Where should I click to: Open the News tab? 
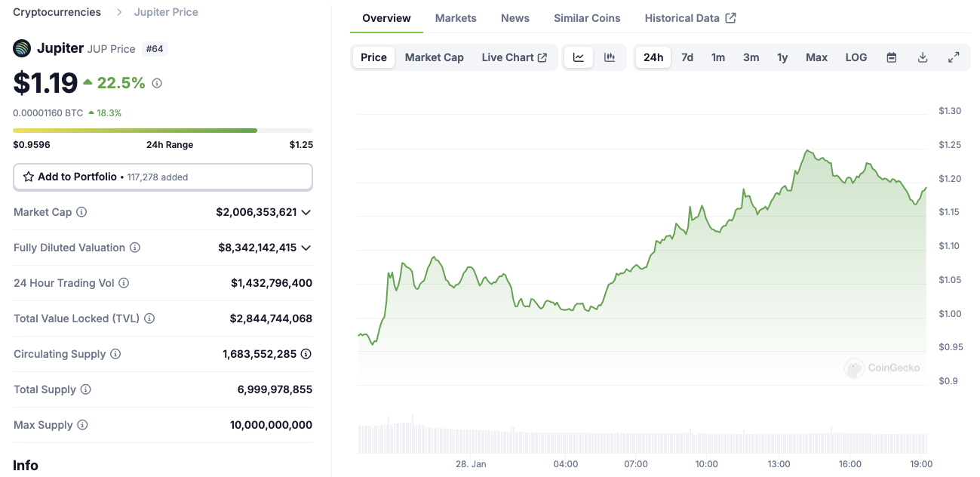click(515, 18)
